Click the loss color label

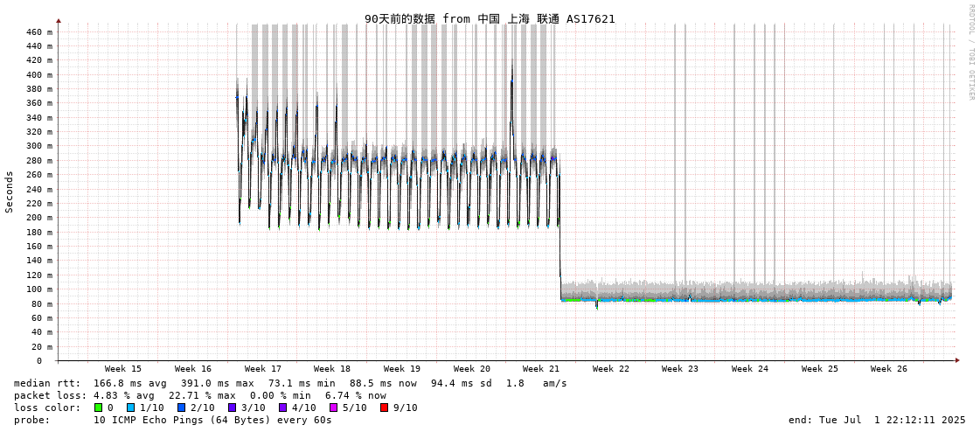coord(47,408)
